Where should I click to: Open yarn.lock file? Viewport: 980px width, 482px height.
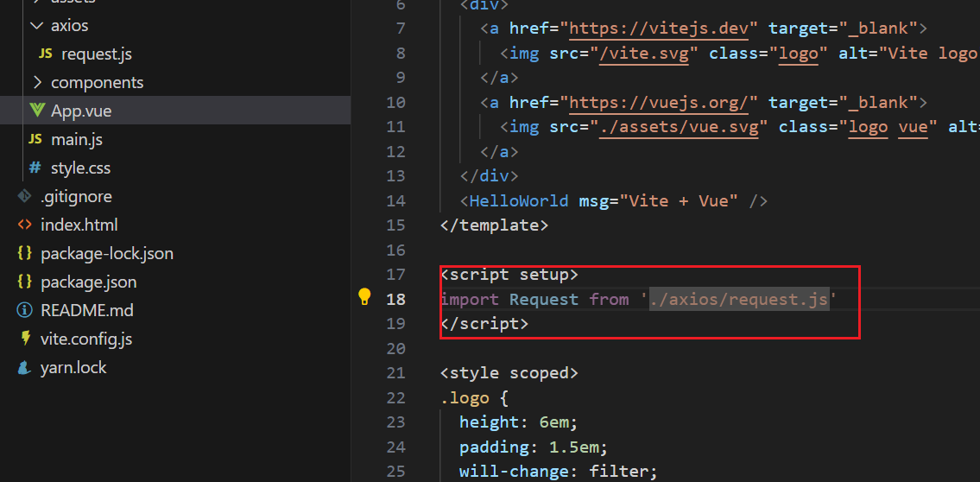73,368
